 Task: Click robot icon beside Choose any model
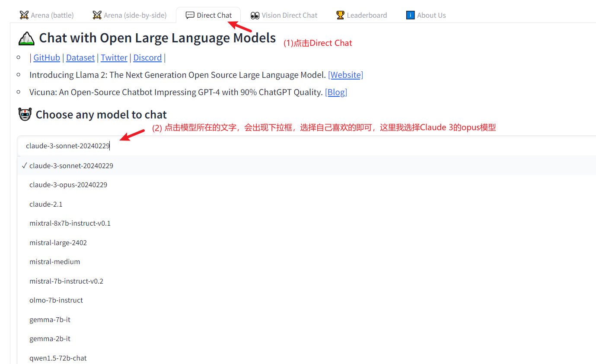point(25,115)
